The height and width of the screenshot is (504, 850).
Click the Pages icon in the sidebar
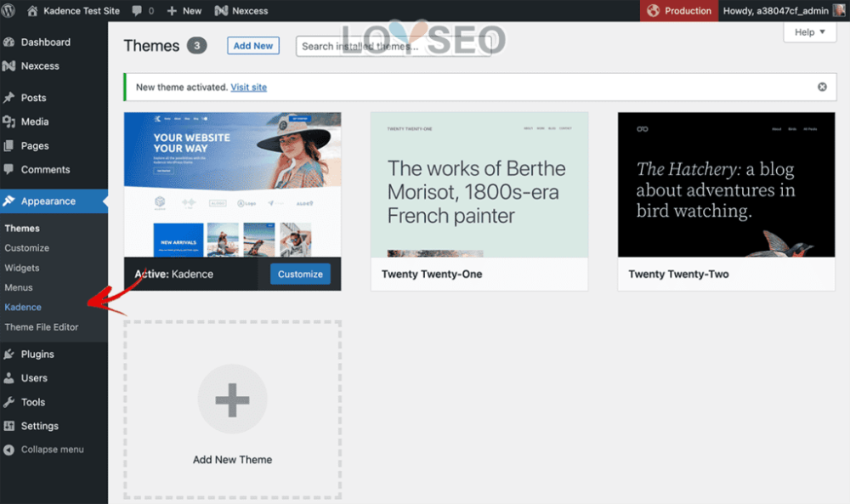(x=8, y=146)
